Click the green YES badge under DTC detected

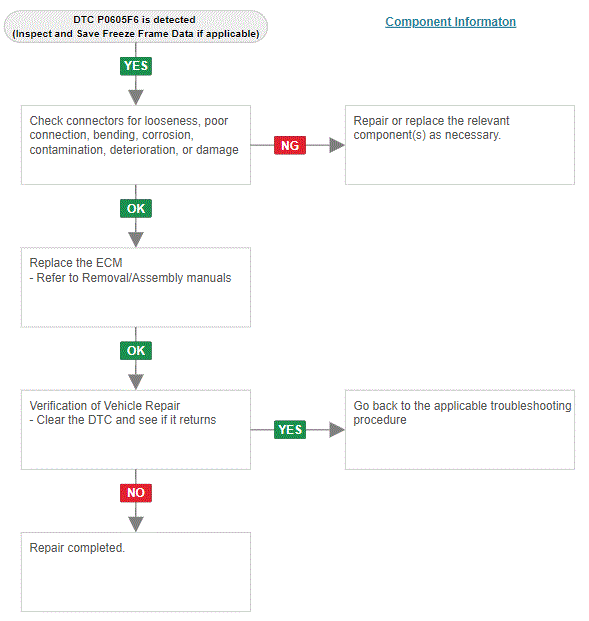point(136,66)
